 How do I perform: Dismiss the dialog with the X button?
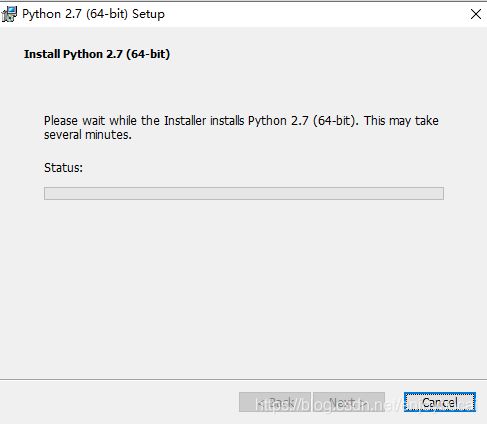pyautogui.click(x=476, y=14)
